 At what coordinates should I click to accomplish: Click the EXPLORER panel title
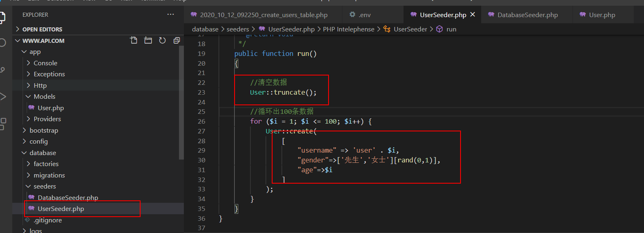tap(35, 15)
